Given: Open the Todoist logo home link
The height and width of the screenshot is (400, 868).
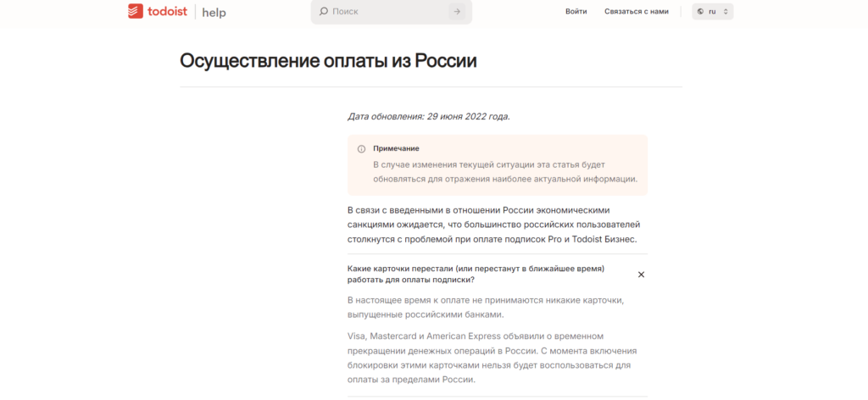Looking at the screenshot, I should (158, 11).
